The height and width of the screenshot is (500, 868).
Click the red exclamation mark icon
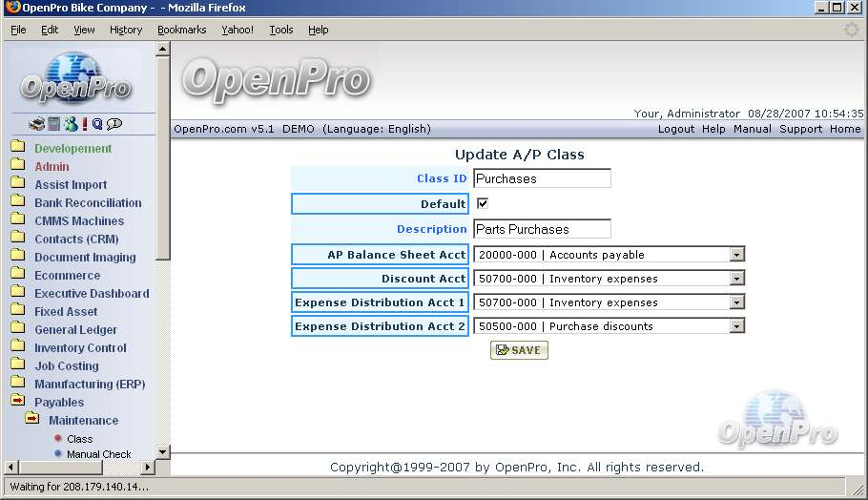tap(84, 124)
